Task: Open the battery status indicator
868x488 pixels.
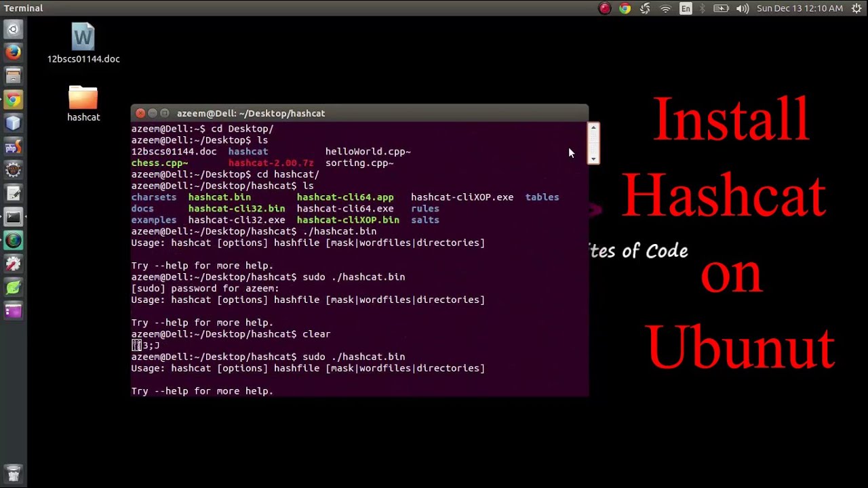Action: [x=721, y=8]
